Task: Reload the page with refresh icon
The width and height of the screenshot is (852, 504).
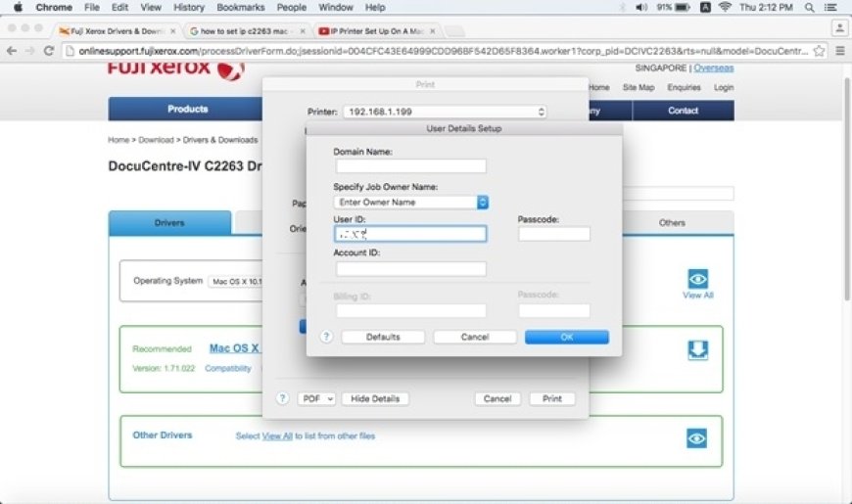Action: point(48,51)
